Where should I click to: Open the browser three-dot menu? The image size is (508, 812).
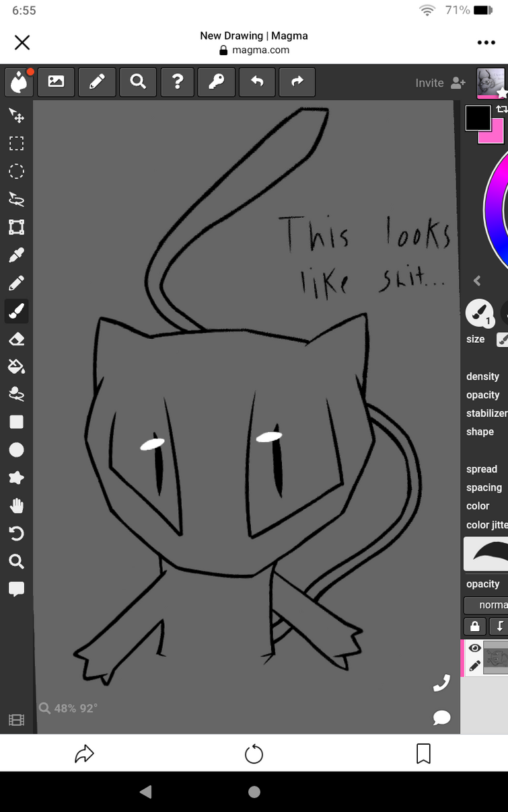[486, 42]
